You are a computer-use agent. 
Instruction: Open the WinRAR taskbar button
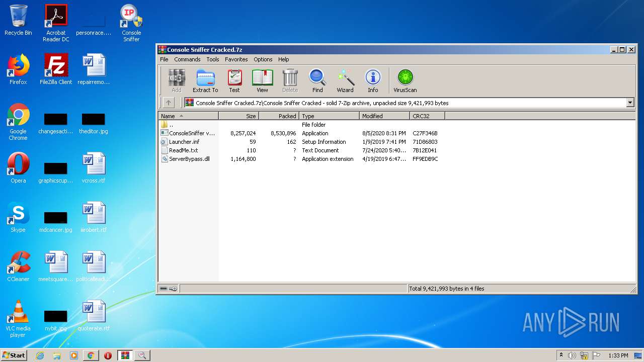[x=125, y=355]
